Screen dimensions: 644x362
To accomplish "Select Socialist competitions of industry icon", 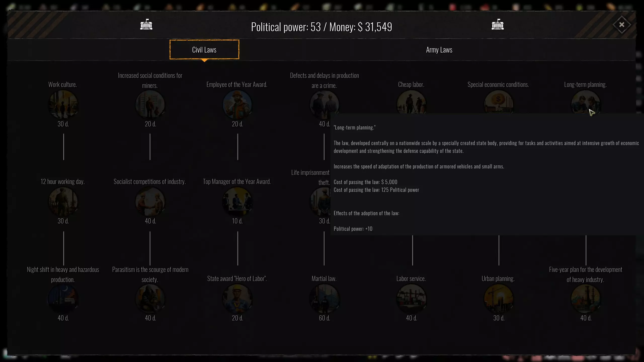I will coord(150,201).
